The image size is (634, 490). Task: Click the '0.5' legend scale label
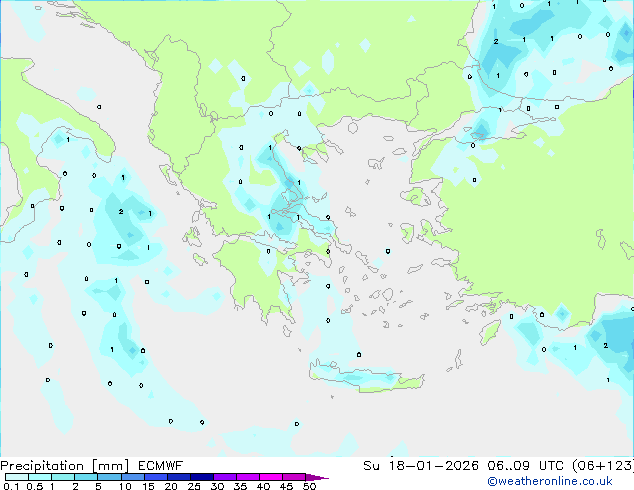click(x=35, y=486)
